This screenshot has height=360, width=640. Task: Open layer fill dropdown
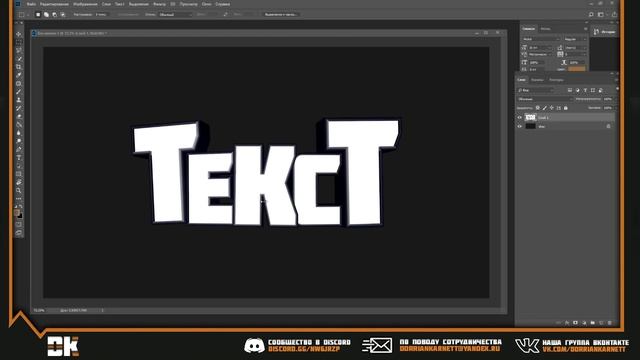(x=608, y=108)
